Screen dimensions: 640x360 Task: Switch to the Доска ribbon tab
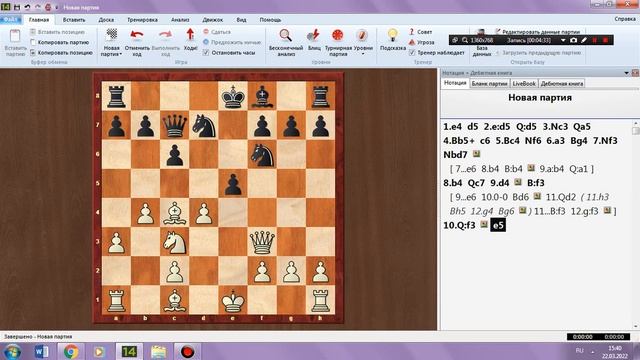pyautogui.click(x=106, y=20)
